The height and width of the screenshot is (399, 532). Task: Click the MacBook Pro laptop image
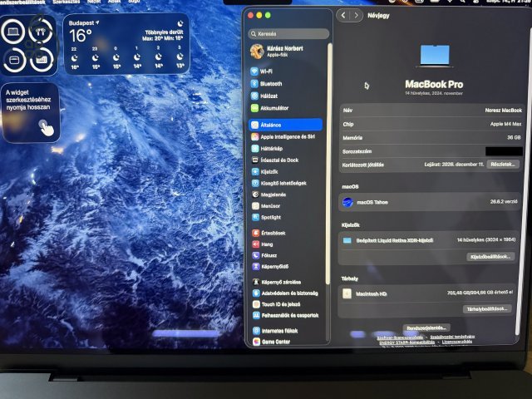tap(434, 56)
